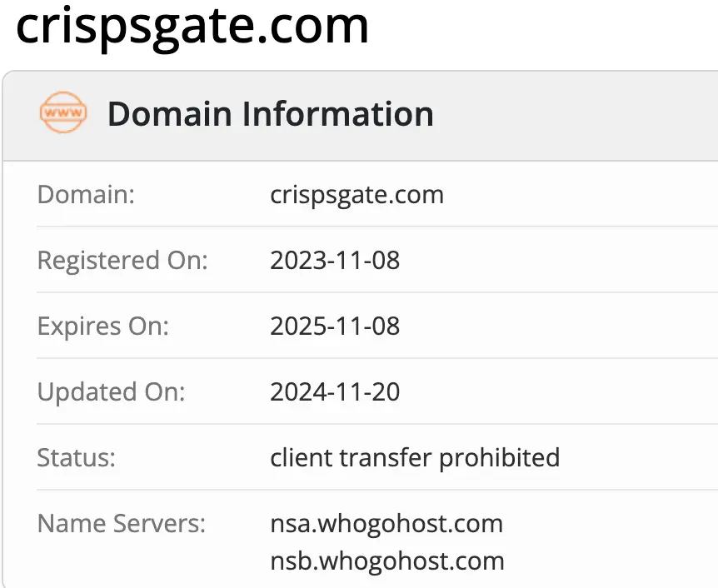Click the Domain Information heading
The image size is (718, 588).
(270, 114)
